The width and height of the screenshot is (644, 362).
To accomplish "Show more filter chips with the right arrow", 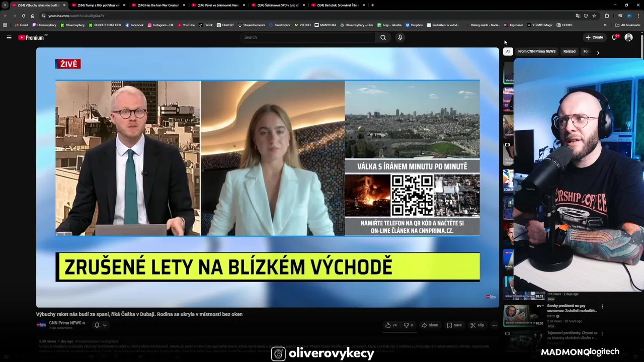I will (x=598, y=52).
